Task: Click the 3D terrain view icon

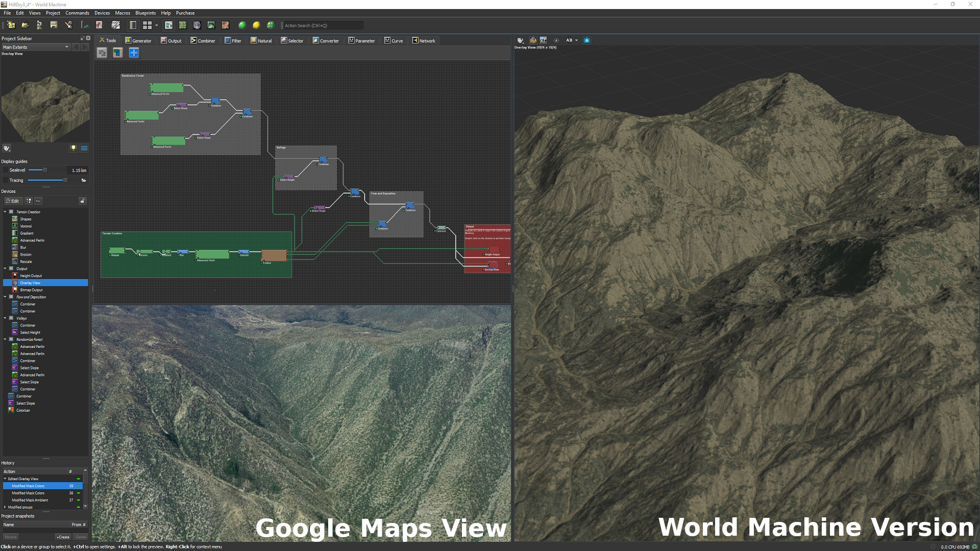Action: click(211, 25)
